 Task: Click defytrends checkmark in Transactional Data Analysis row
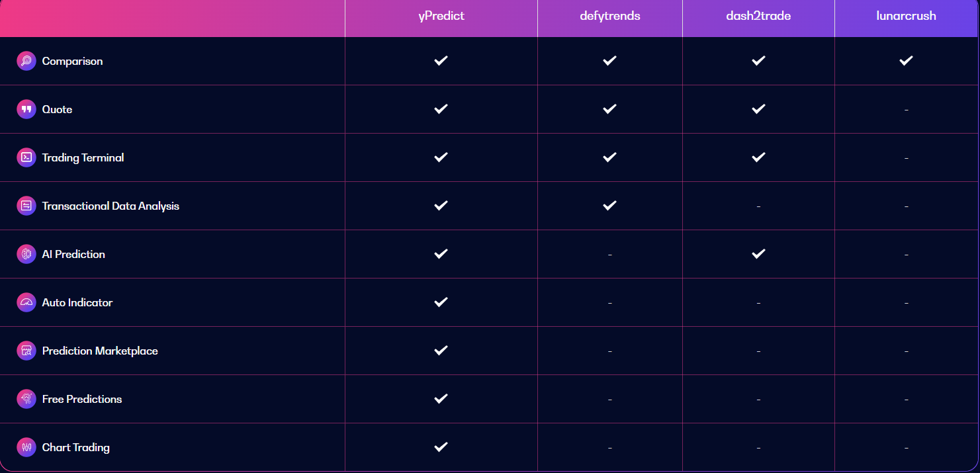coord(609,205)
